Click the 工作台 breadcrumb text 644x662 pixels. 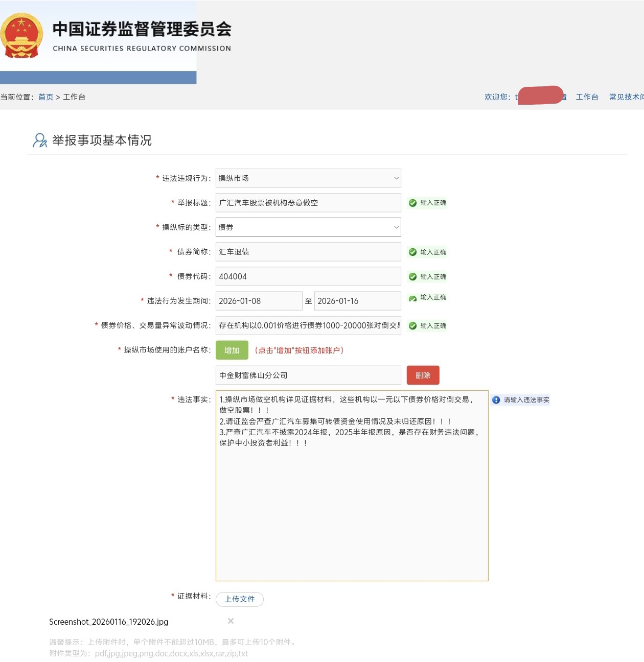click(x=74, y=97)
